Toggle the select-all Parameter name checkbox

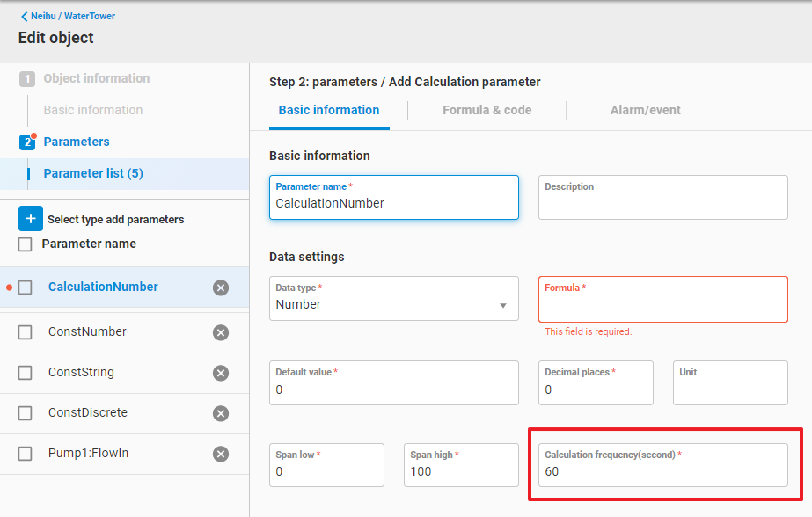(26, 244)
